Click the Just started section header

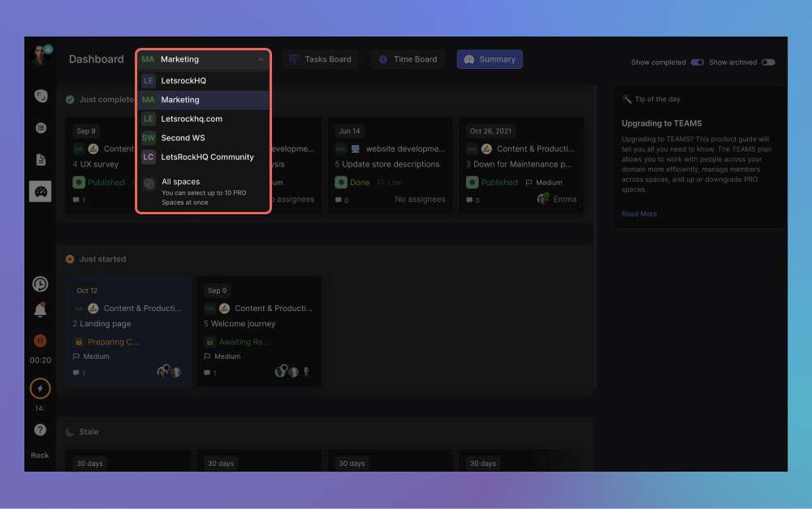[96, 259]
